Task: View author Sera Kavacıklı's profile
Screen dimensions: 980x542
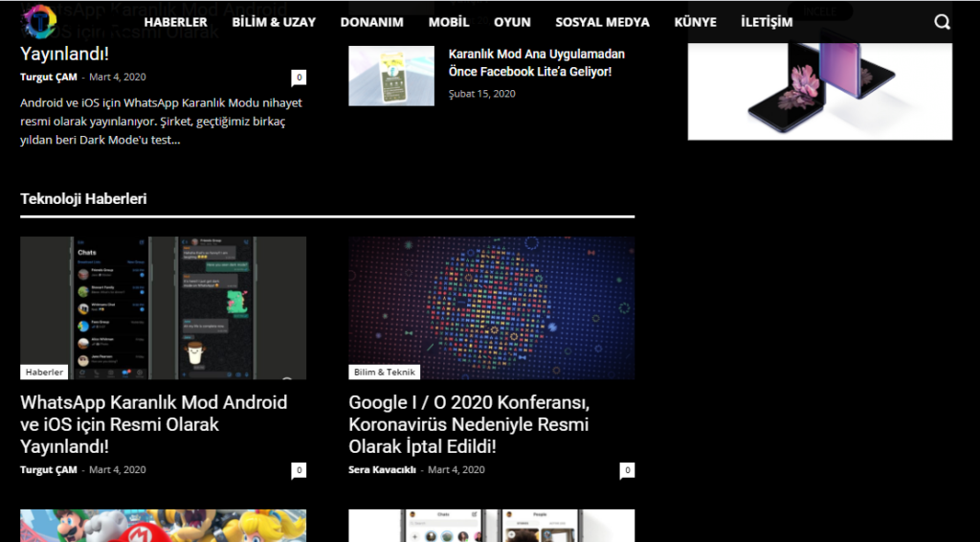Action: [x=382, y=469]
